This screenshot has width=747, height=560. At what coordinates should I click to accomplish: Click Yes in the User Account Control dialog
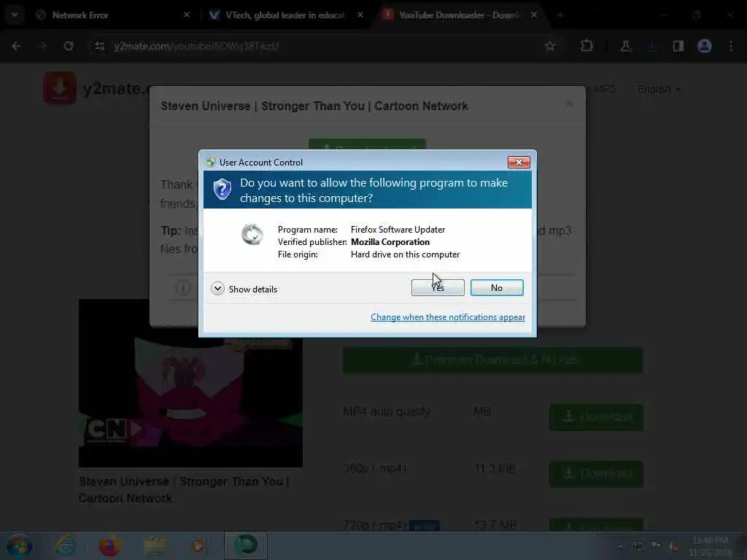(x=438, y=287)
